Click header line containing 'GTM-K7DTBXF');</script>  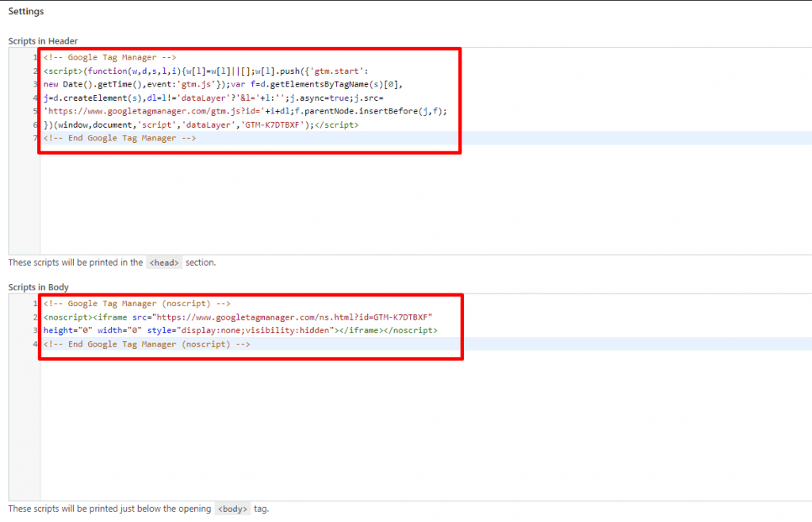coord(201,125)
